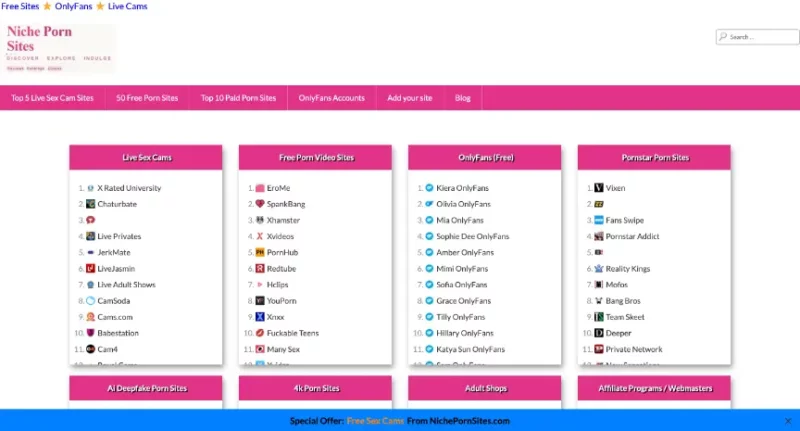Click the Vixen favicon icon
Screen dimensions: 800x431
coord(598,188)
